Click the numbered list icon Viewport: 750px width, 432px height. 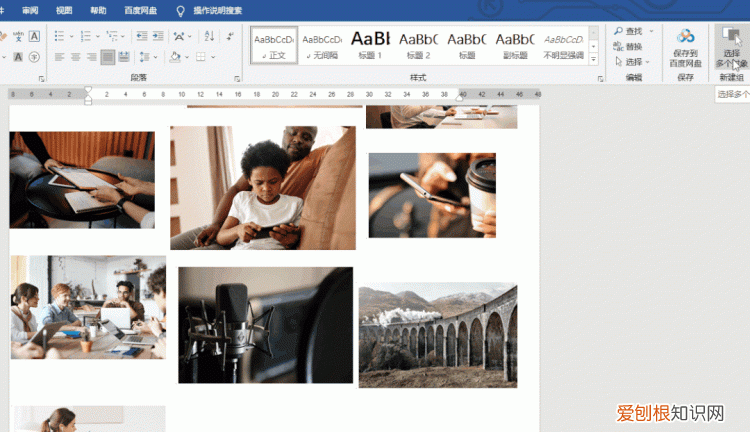pos(85,36)
